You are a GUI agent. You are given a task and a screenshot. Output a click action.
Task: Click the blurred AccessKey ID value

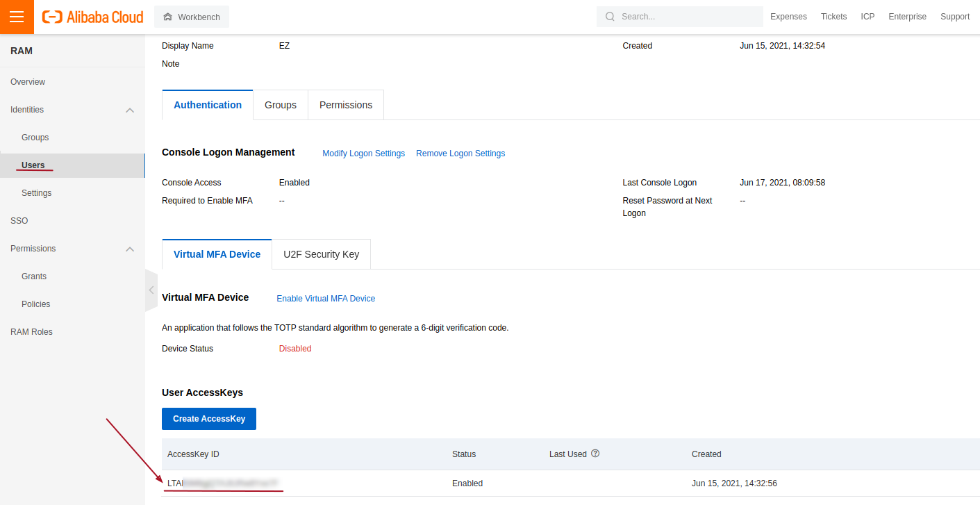pos(223,483)
